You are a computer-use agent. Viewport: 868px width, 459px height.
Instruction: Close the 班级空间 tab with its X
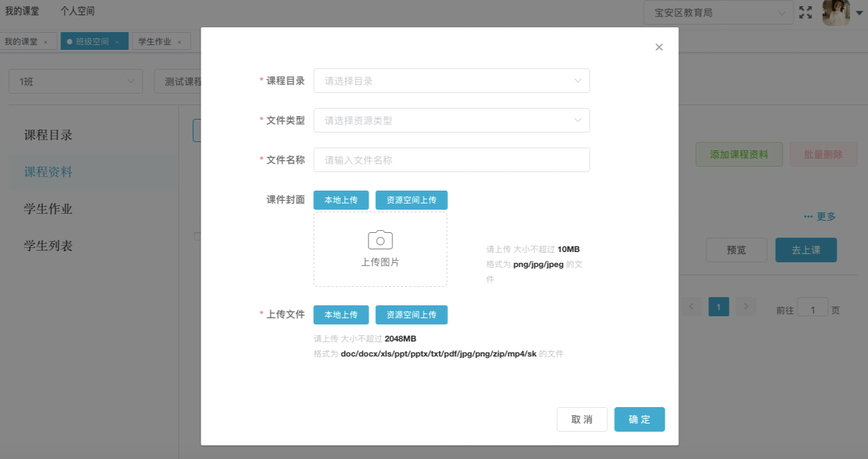(x=117, y=42)
